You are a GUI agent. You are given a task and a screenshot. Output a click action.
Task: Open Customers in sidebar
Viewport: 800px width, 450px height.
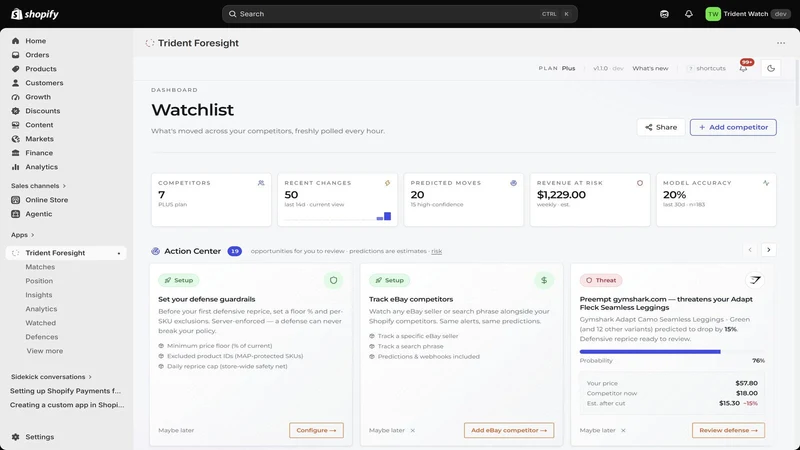point(44,83)
